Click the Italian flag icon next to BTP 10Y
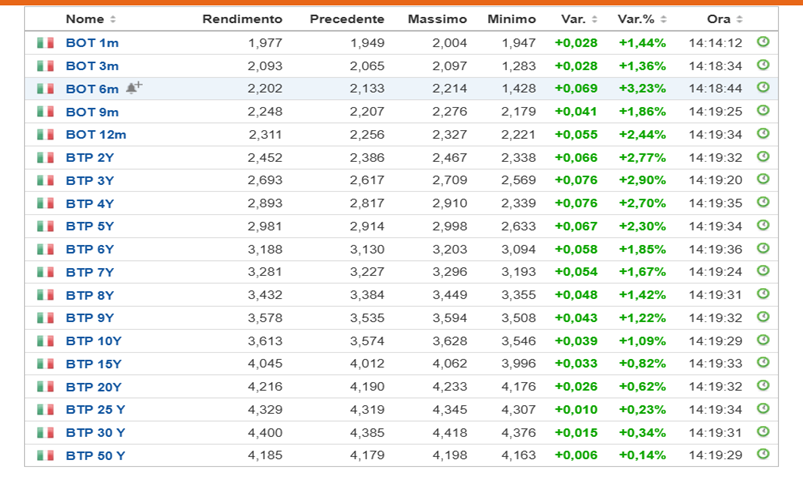Image resolution: width=803 pixels, height=480 pixels. coord(45,341)
